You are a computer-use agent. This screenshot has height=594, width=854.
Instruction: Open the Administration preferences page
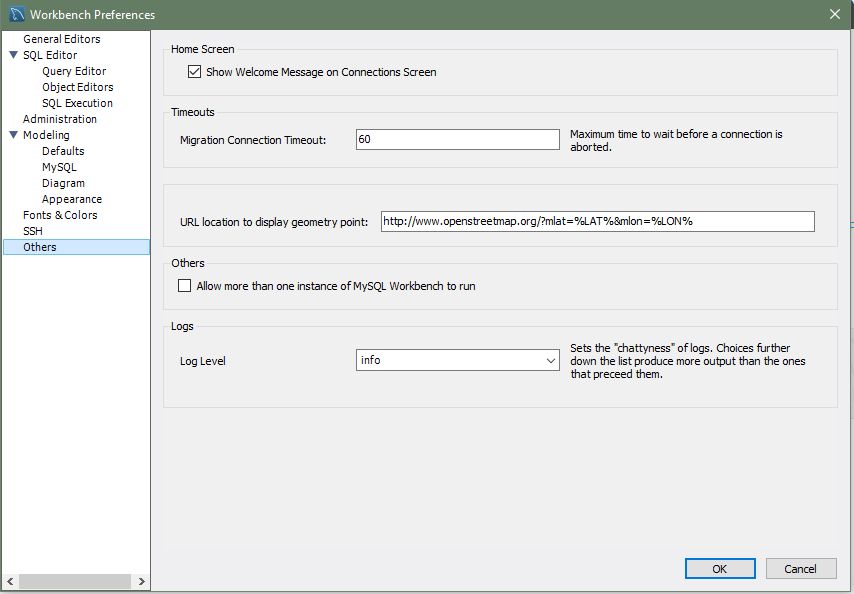60,119
